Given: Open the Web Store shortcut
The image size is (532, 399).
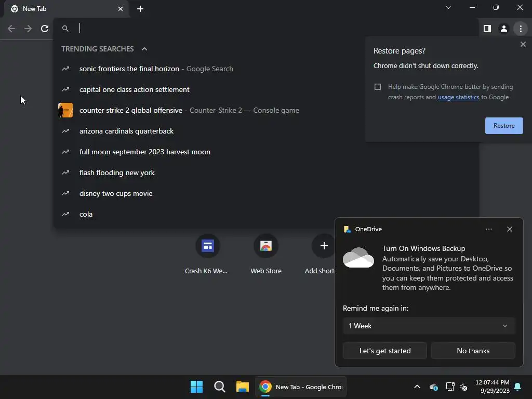Looking at the screenshot, I should click(266, 255).
